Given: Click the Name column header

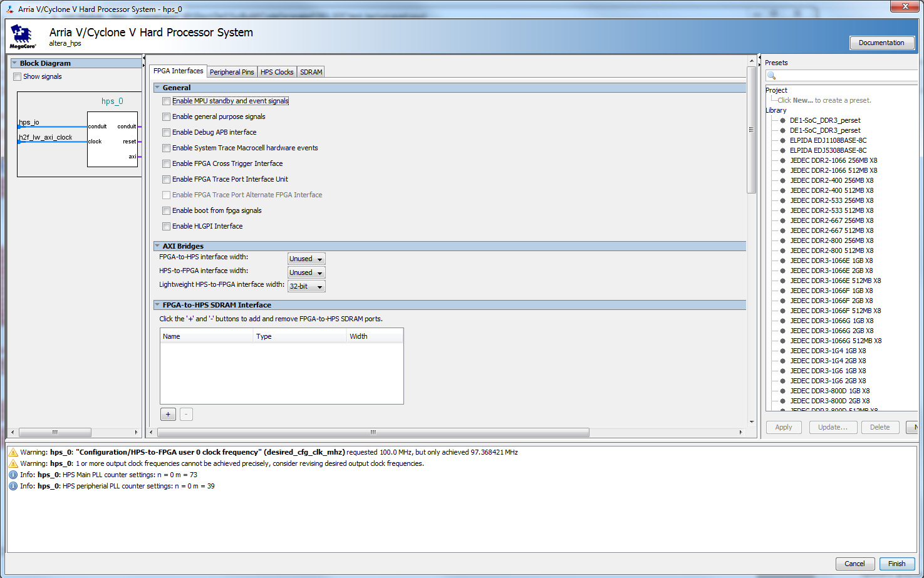Looking at the screenshot, I should [x=207, y=336].
